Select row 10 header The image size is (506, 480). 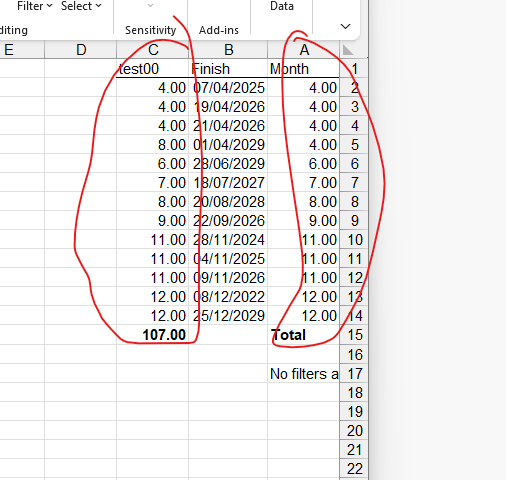[354, 240]
